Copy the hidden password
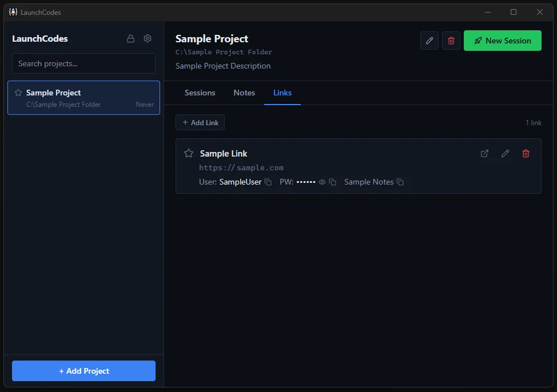The width and height of the screenshot is (557, 392). pyautogui.click(x=333, y=182)
